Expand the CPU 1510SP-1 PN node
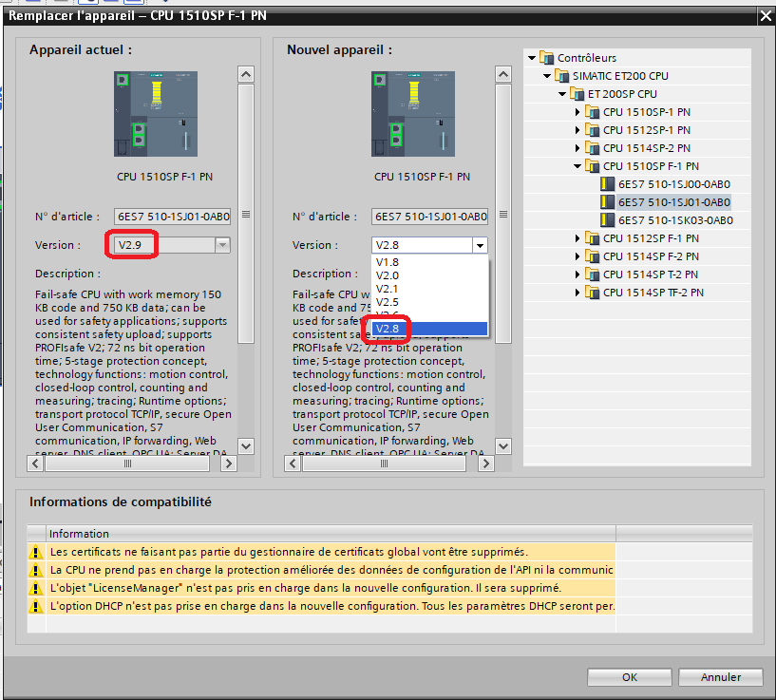Viewport: 776px width, 700px height. click(577, 112)
